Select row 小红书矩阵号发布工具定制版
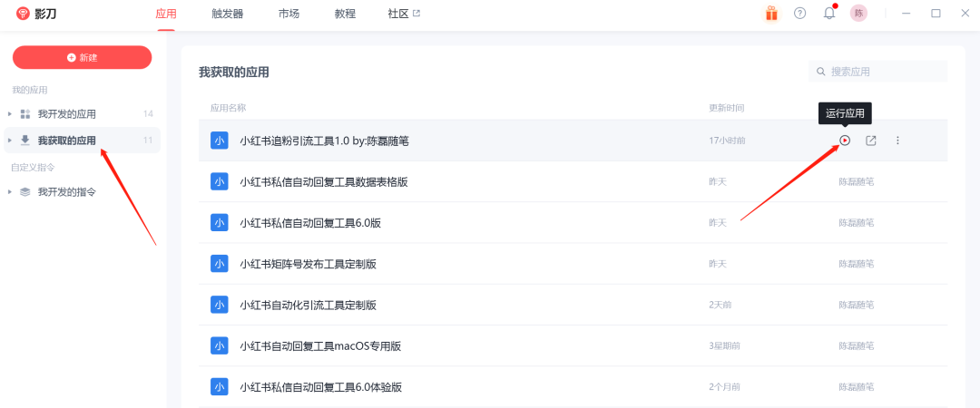This screenshot has height=408, width=980. coord(573,264)
